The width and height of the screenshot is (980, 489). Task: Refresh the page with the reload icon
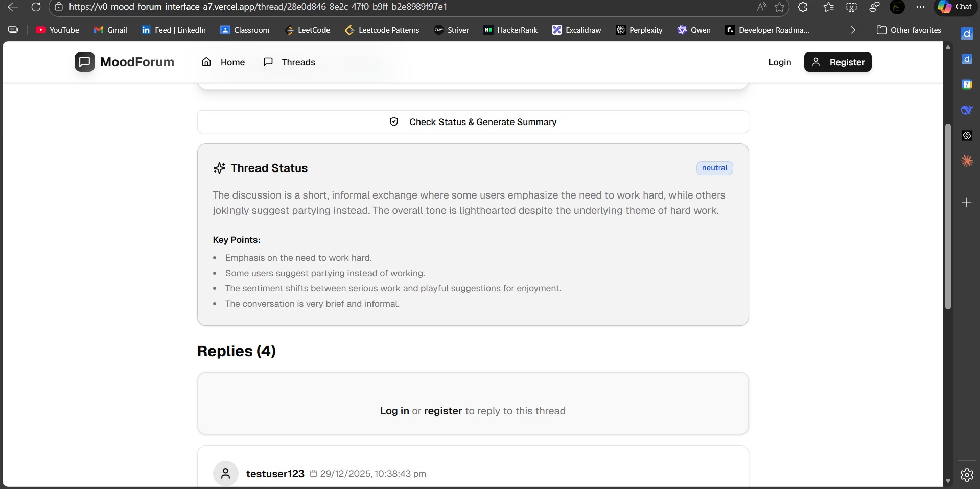(x=36, y=7)
